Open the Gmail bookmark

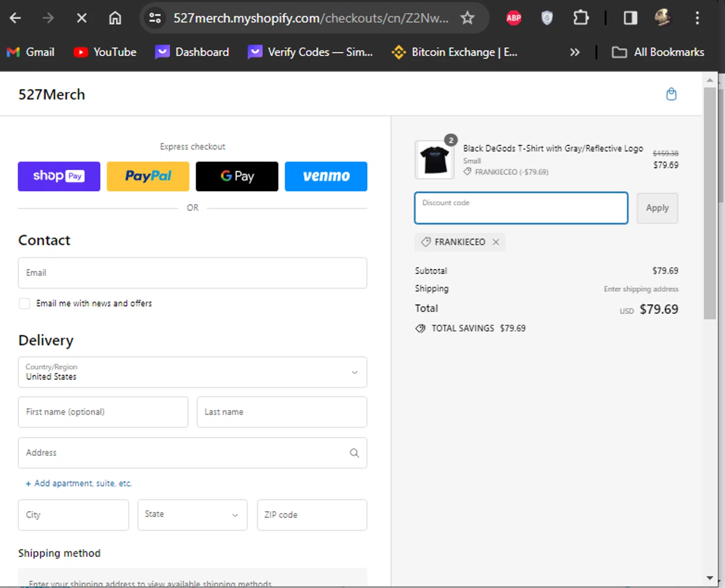click(30, 52)
